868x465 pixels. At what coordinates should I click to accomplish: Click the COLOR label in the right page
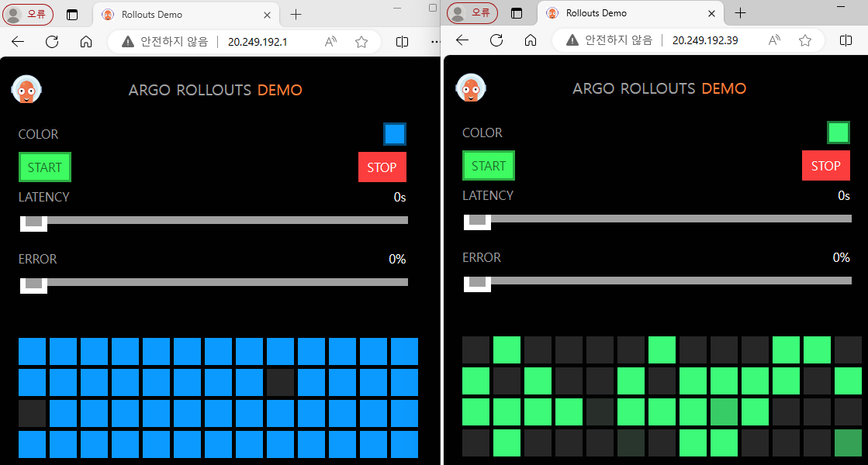click(482, 133)
